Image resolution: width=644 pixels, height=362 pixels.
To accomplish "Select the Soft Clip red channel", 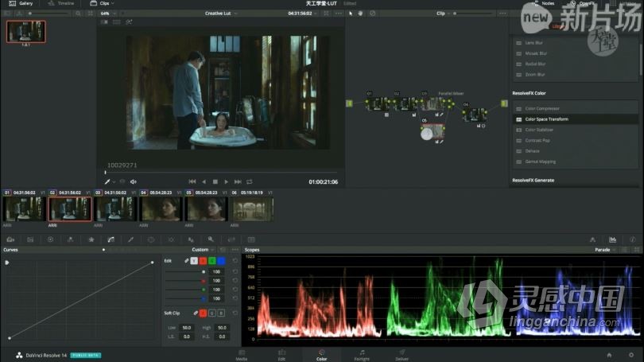I will (x=203, y=313).
